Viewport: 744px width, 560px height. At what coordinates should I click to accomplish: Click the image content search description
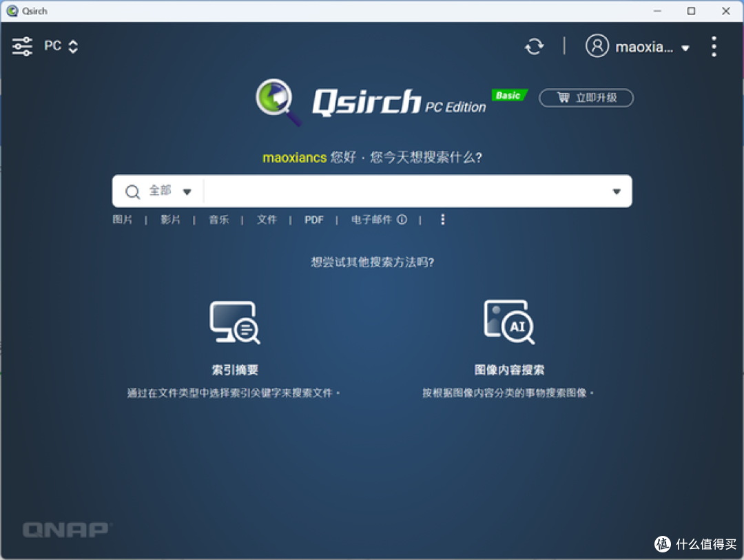click(x=508, y=393)
